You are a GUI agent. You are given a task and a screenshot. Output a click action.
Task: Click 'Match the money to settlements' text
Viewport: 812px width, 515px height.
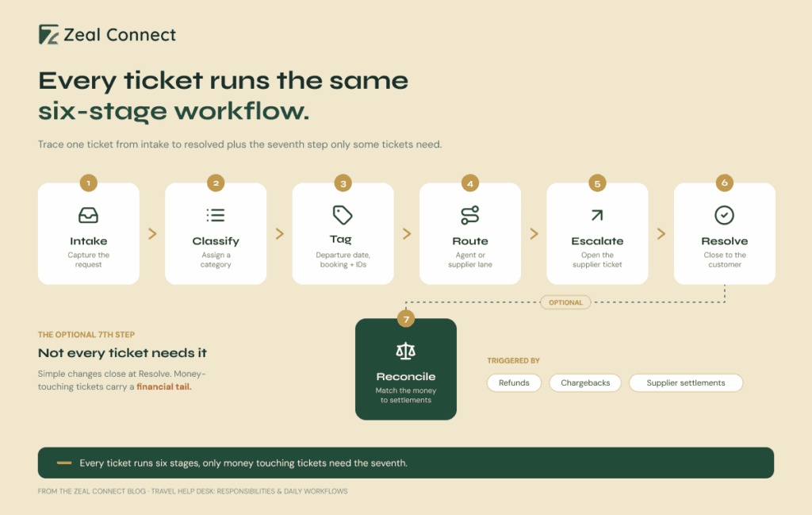(405, 395)
